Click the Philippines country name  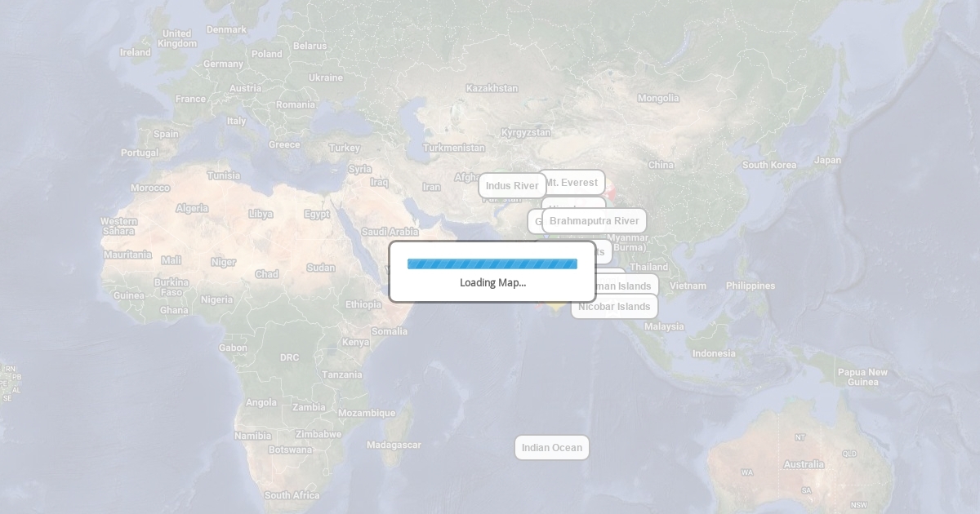click(x=751, y=286)
